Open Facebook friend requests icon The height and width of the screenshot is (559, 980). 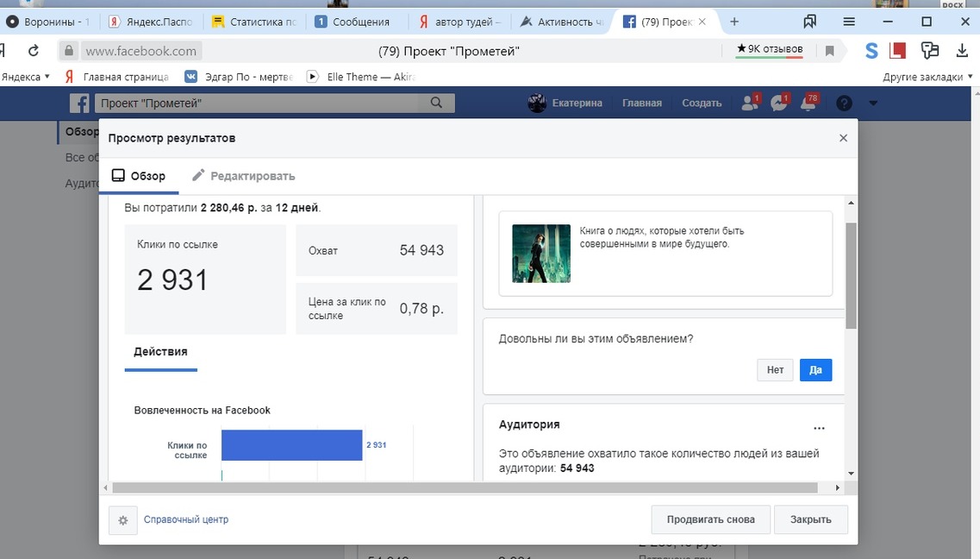pyautogui.click(x=749, y=103)
